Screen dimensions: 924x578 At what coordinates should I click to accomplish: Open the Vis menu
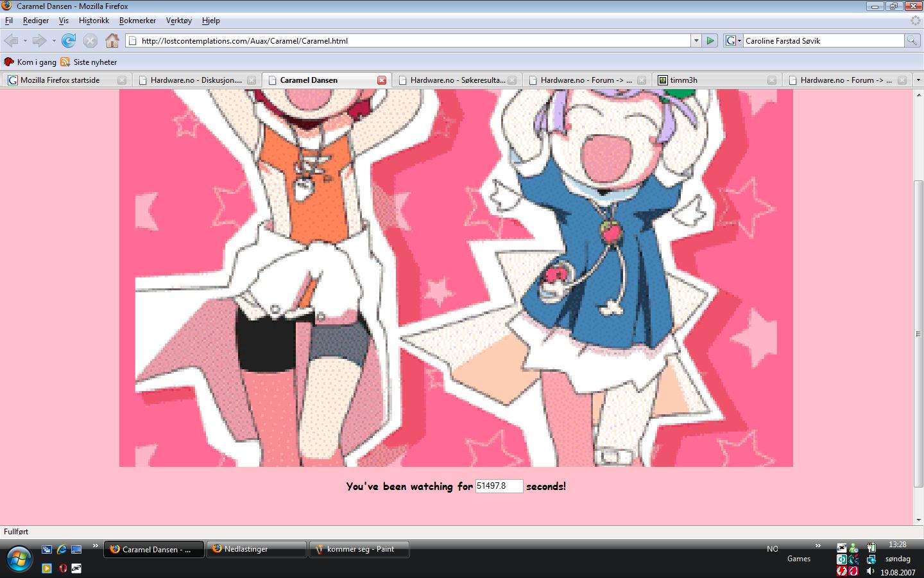point(64,21)
